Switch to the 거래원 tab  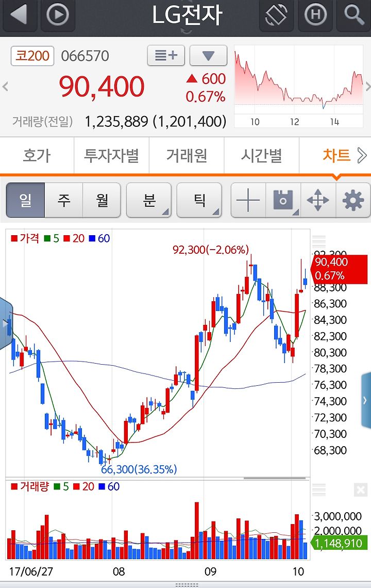pyautogui.click(x=186, y=155)
